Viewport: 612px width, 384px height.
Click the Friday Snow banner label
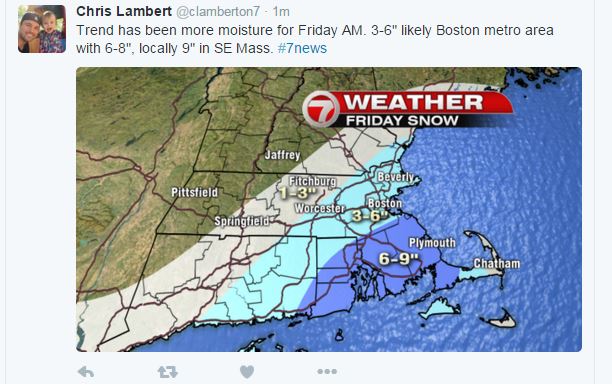(x=402, y=121)
